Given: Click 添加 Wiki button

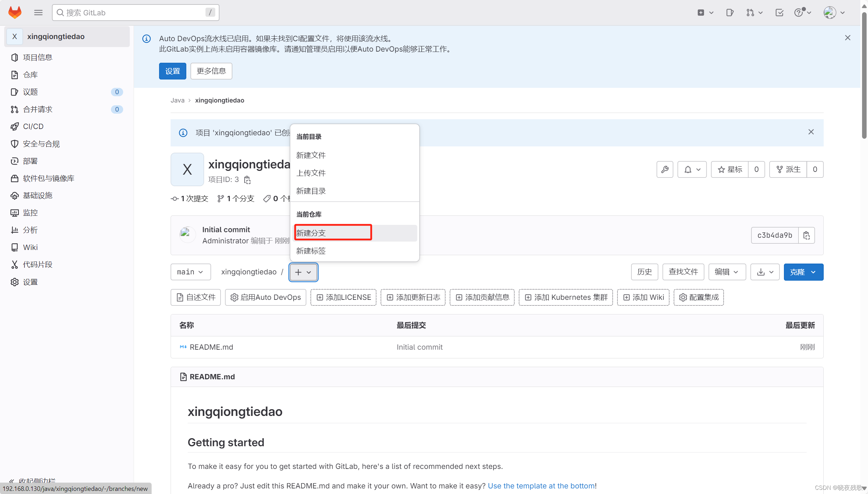Looking at the screenshot, I should click(643, 297).
